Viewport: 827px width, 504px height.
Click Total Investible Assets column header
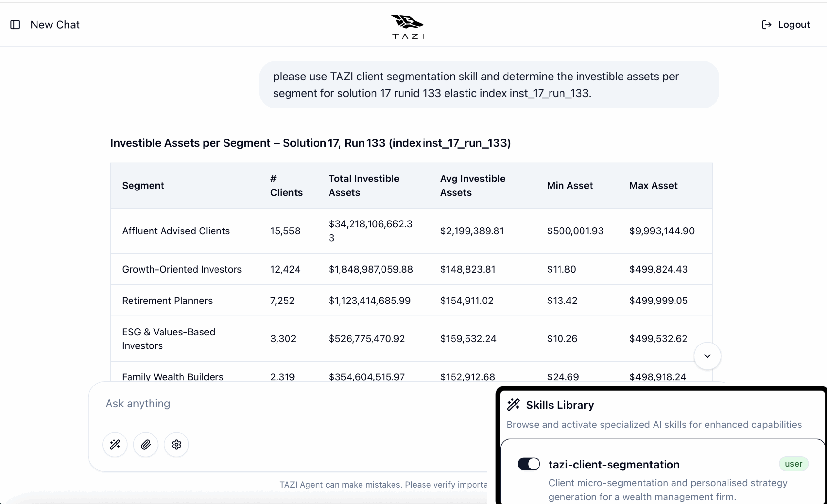[x=364, y=186]
